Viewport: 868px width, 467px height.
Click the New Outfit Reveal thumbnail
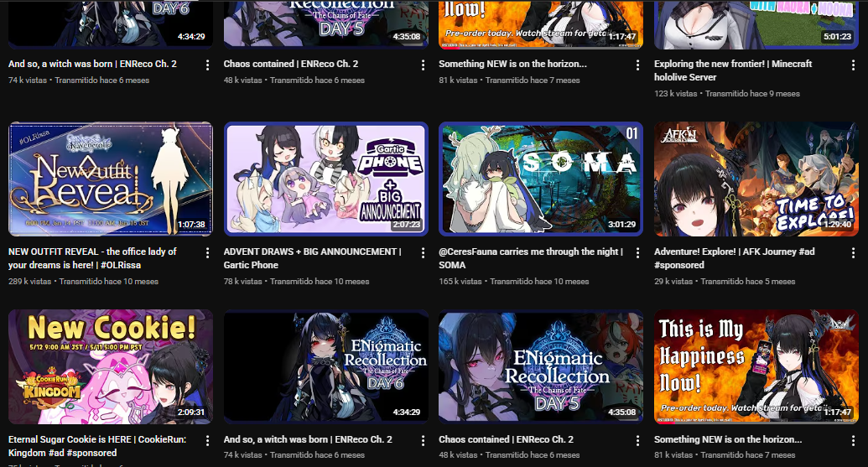(110, 179)
